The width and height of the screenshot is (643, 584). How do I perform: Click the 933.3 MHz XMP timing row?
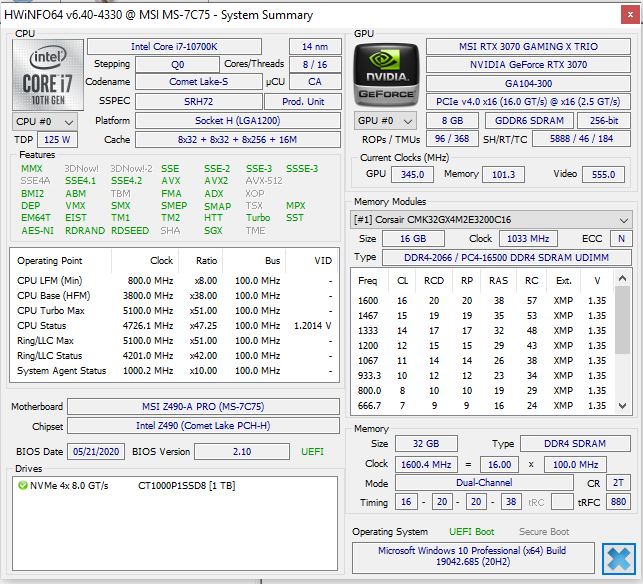[482, 376]
